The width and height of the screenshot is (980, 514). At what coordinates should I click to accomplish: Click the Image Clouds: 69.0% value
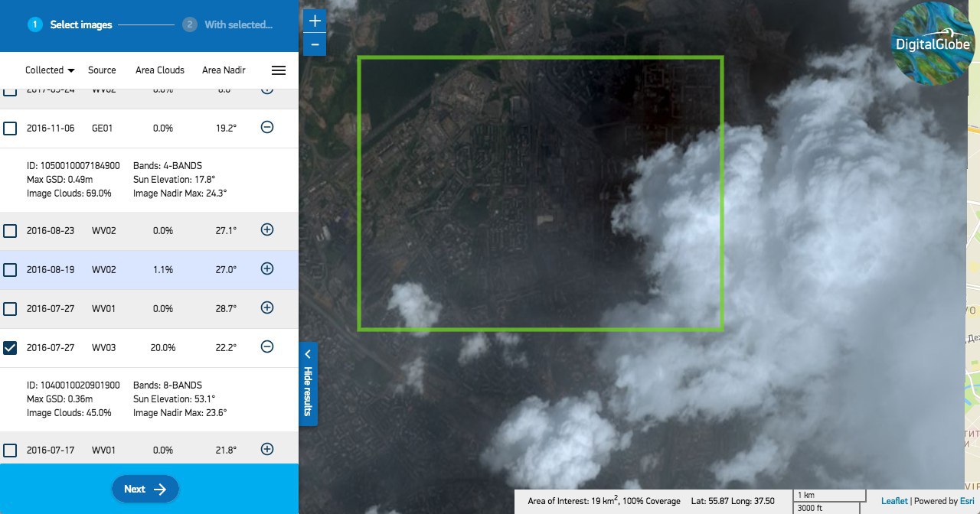[69, 194]
